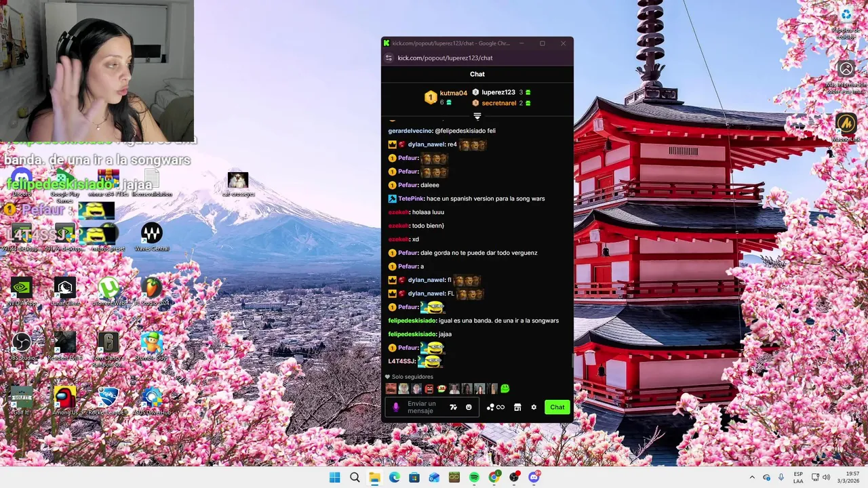Click felipedeskisiado's songwars message username
Screen dimensions: 868x488
[412, 321]
